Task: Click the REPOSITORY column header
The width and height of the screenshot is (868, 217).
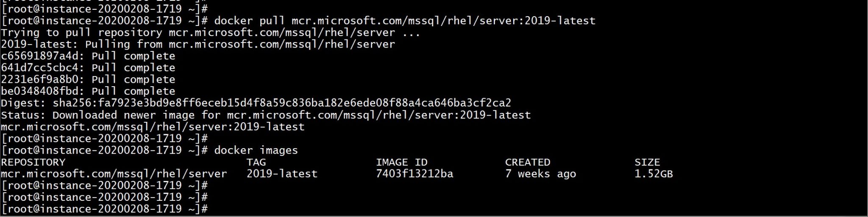Action: (x=33, y=162)
